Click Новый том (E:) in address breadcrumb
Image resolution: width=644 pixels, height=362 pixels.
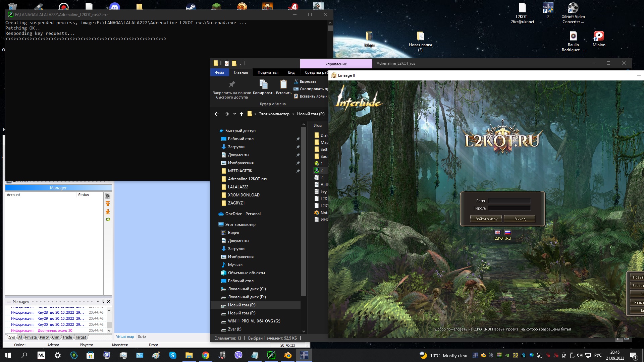(x=311, y=114)
